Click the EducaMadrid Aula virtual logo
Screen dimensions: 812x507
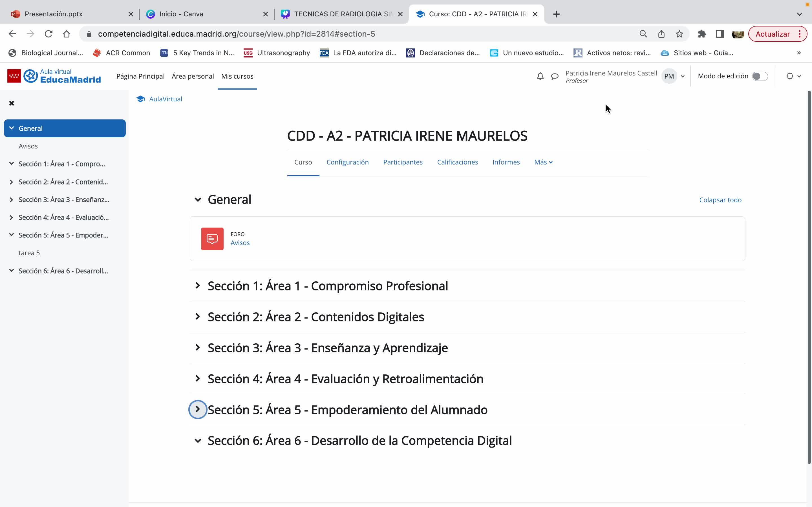54,76
